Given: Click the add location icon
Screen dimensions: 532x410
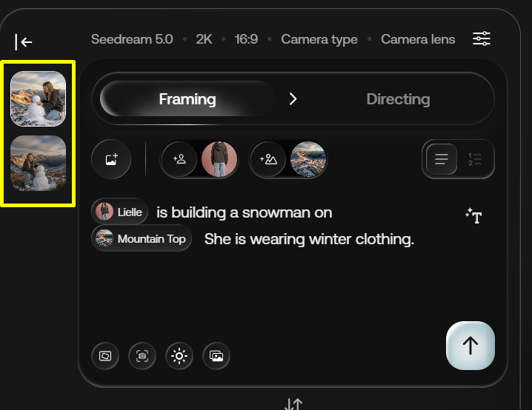Looking at the screenshot, I should 267,159.
